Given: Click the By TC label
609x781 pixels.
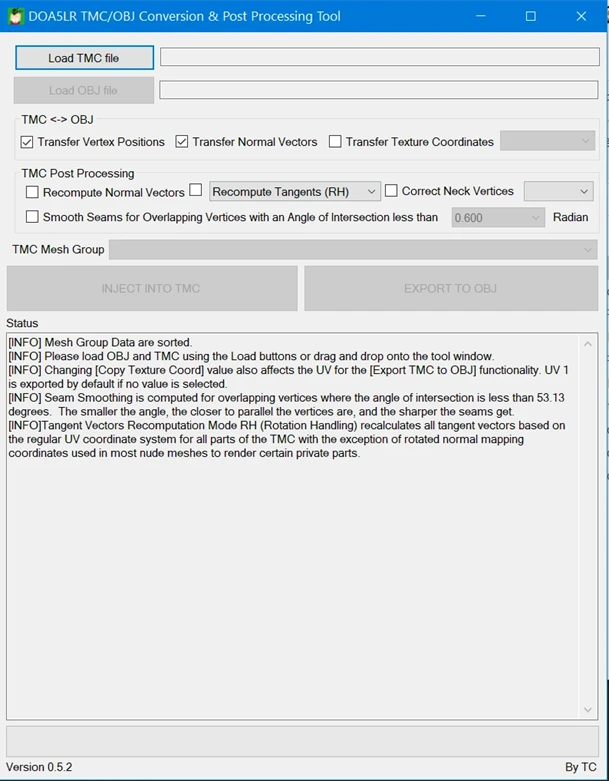Looking at the screenshot, I should [x=581, y=767].
